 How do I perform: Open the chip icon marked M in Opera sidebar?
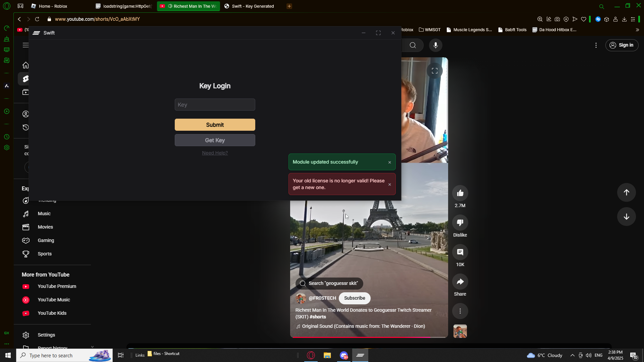[7, 60]
